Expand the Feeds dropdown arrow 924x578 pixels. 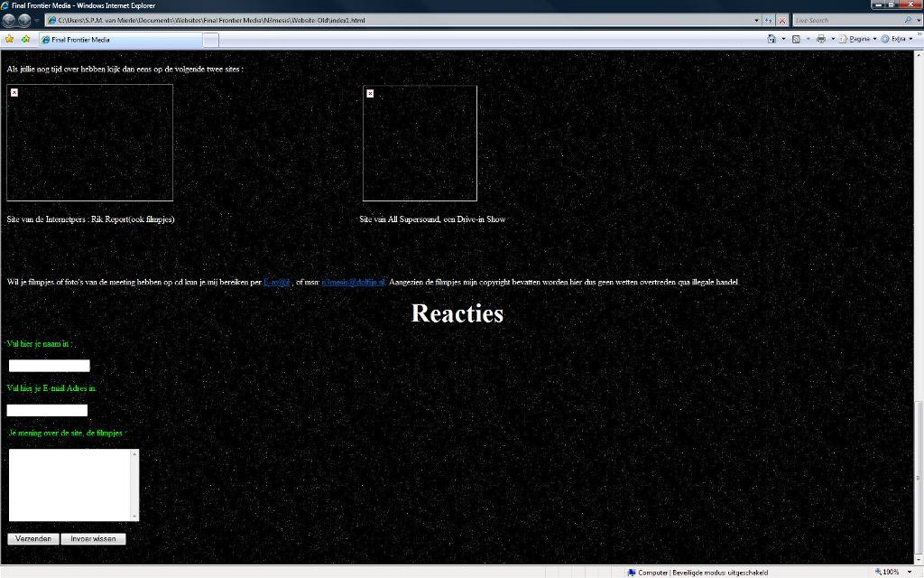(x=808, y=39)
